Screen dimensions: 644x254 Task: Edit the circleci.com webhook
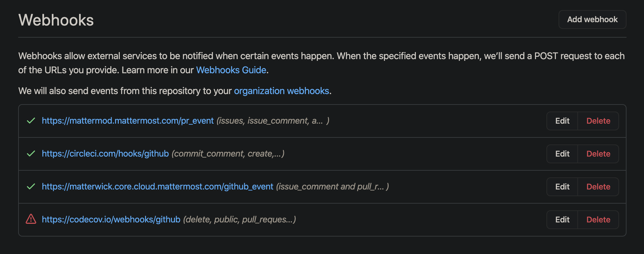562,154
